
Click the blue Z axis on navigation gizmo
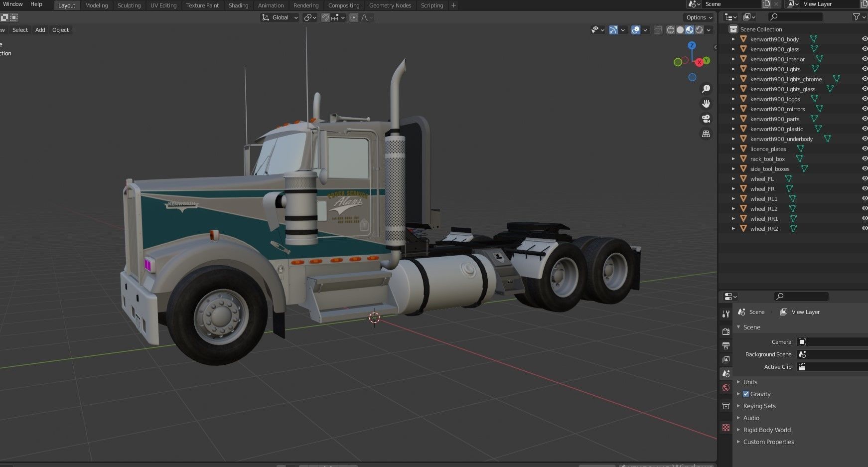[692, 45]
